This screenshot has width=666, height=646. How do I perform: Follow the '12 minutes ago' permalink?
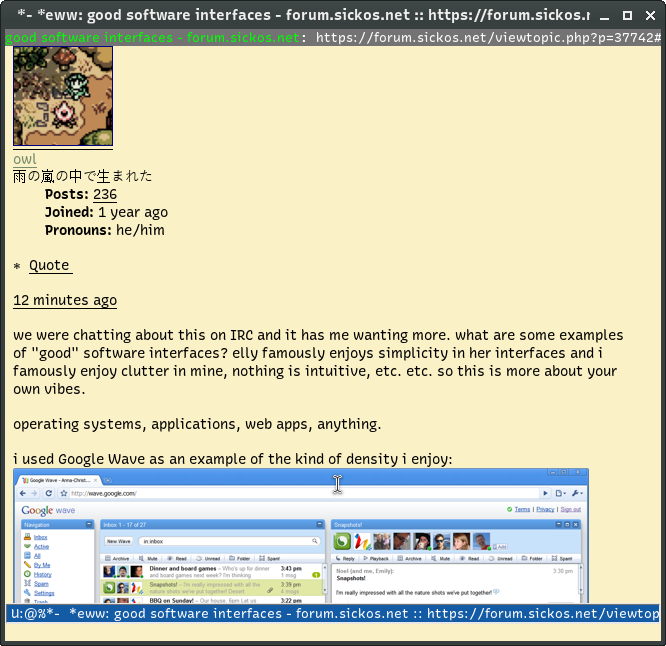[x=65, y=300]
